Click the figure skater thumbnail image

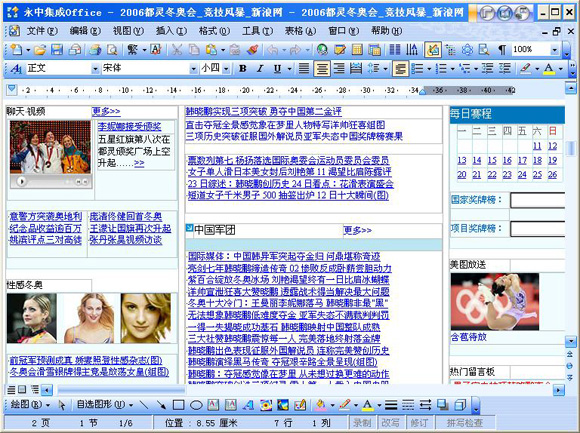point(495,302)
